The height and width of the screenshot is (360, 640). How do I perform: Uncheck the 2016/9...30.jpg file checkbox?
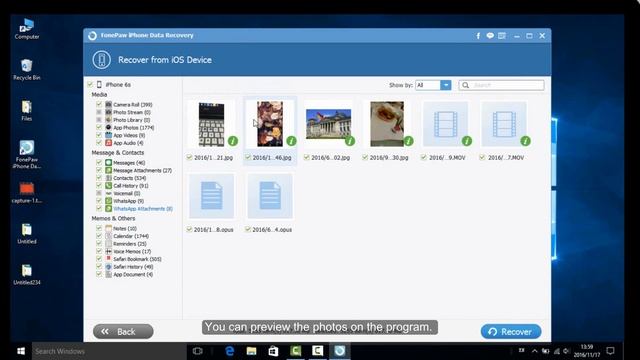click(x=365, y=157)
